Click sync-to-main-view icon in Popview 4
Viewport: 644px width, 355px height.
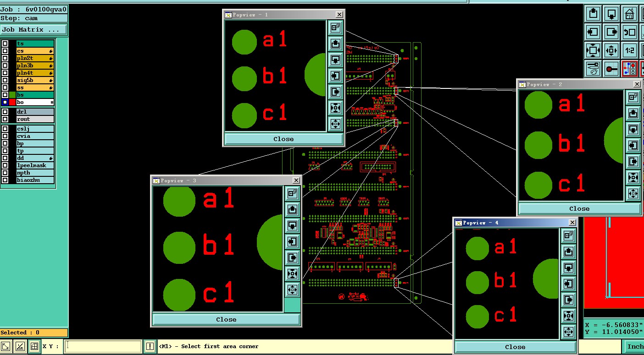tap(568, 236)
